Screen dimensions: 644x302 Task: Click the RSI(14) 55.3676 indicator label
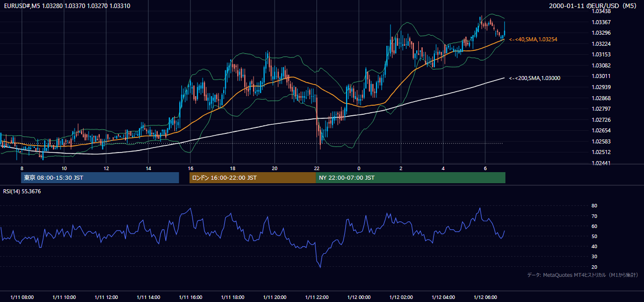[x=22, y=191]
